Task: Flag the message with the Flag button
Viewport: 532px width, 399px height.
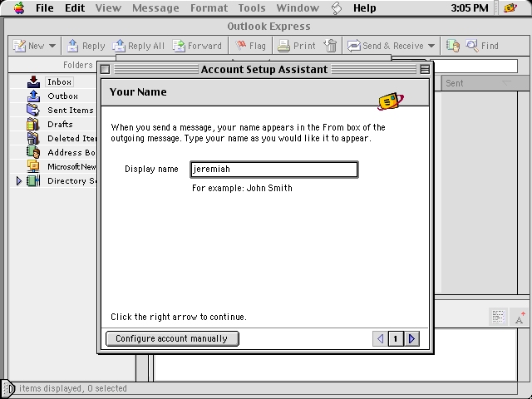Action: tap(250, 46)
